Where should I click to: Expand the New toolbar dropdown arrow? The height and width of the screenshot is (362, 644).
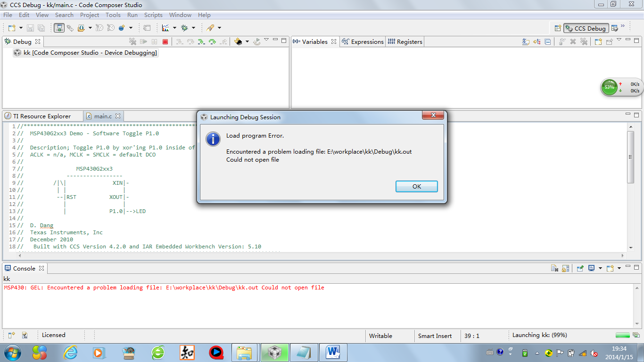(x=21, y=28)
